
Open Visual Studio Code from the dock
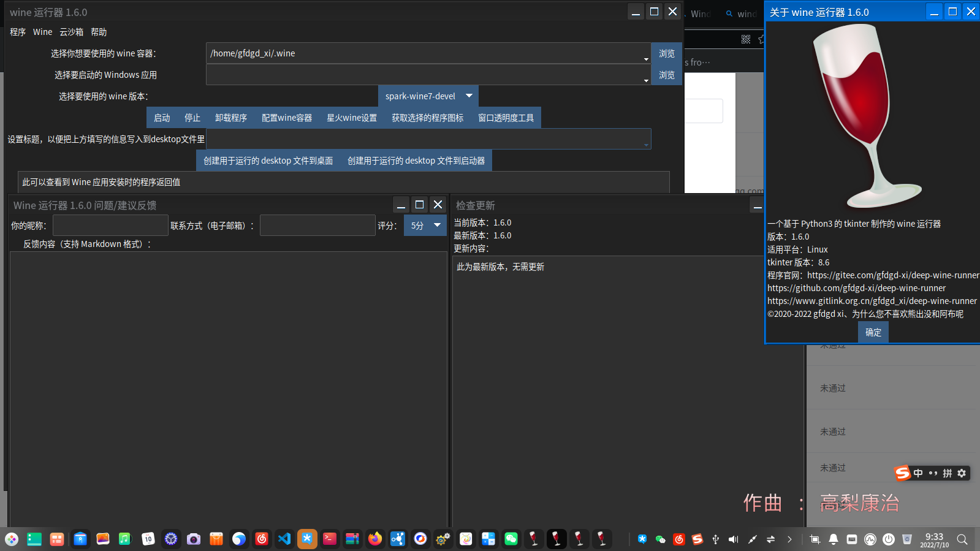pos(284,539)
